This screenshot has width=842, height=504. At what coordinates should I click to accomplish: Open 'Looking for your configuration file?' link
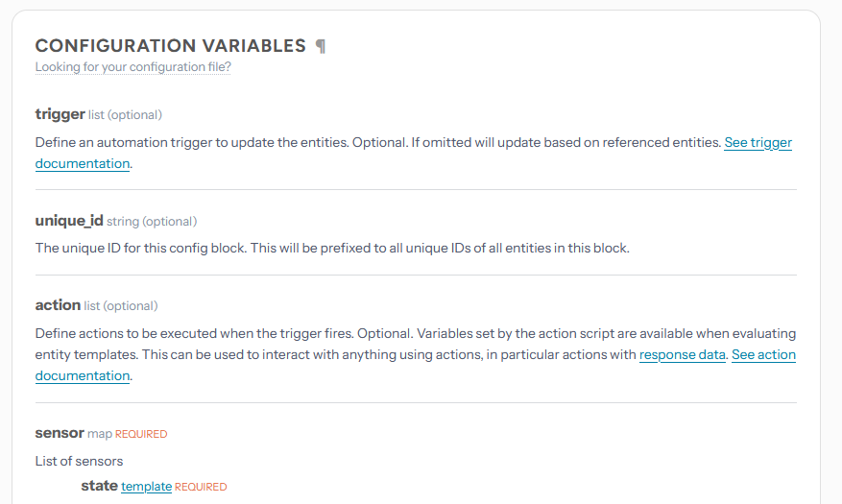[133, 67]
